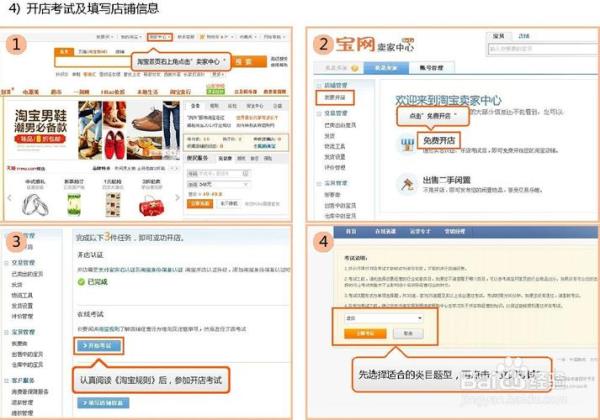Image resolution: width=600 pixels, height=420 pixels.
Task: Show next items with carousel right arrow
Action: [x=177, y=197]
